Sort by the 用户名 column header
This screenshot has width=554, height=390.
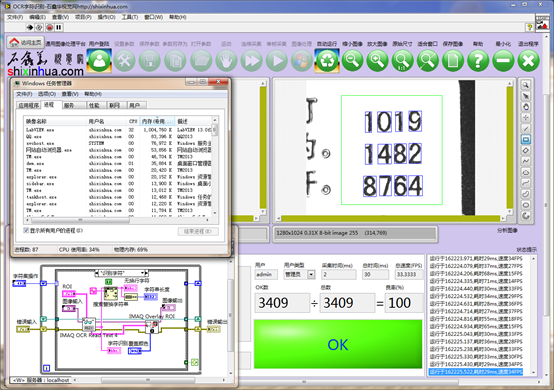pos(106,121)
